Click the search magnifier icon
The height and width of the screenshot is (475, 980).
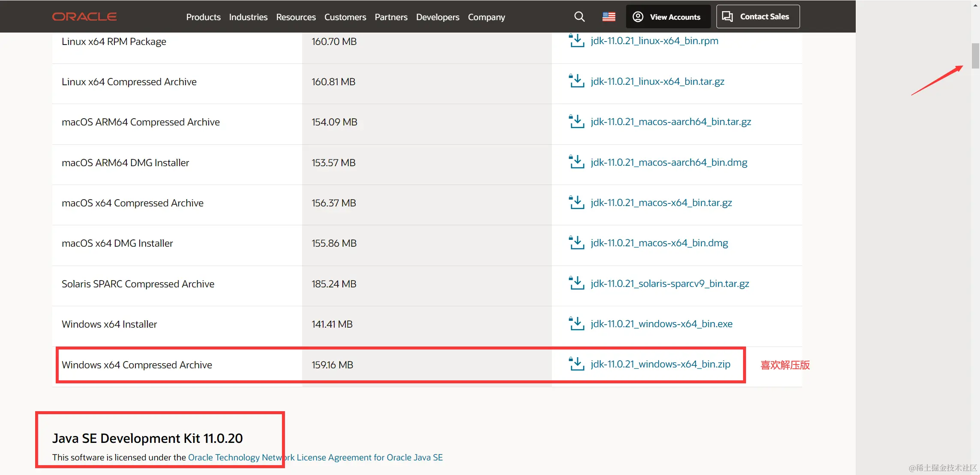[579, 17]
